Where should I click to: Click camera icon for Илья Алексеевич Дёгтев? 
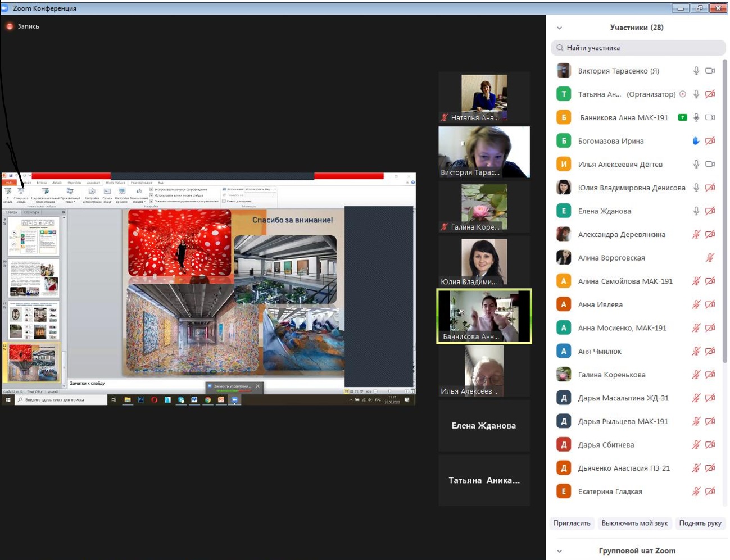[x=710, y=164]
